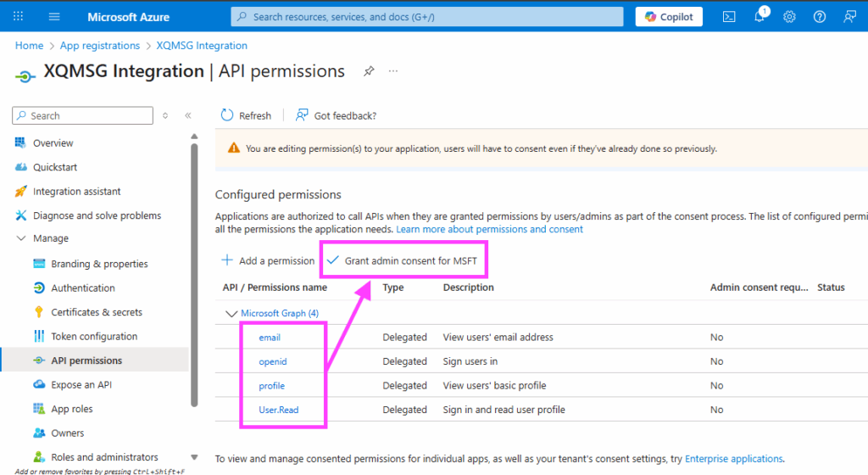Open the notifications bell
The width and height of the screenshot is (868, 475).
759,17
